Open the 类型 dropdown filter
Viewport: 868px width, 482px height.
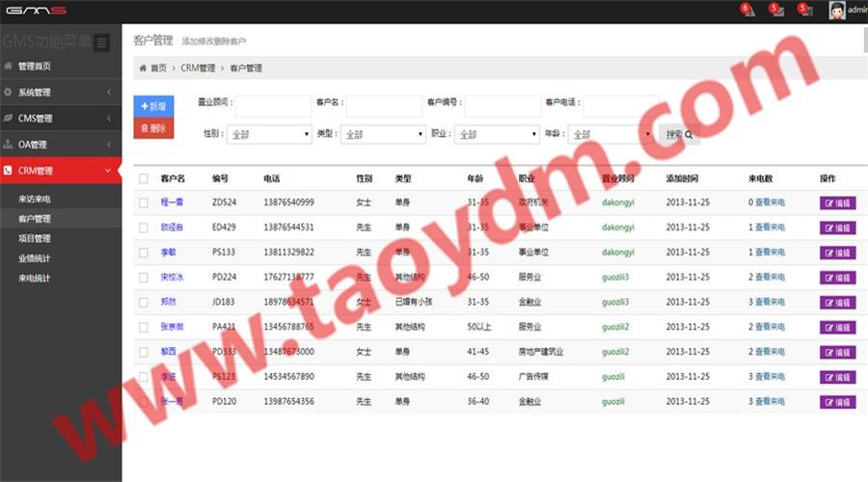[x=383, y=134]
